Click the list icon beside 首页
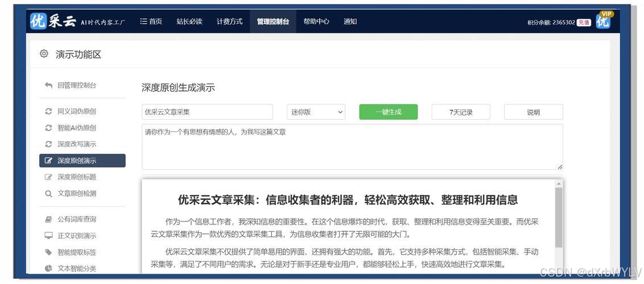Viewport: 644px width, 284px height. [x=143, y=22]
